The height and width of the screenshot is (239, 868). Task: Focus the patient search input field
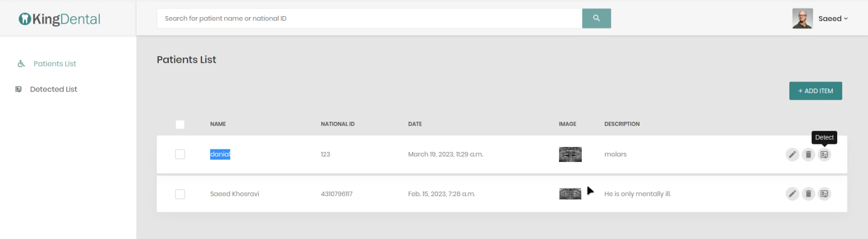pos(369,19)
